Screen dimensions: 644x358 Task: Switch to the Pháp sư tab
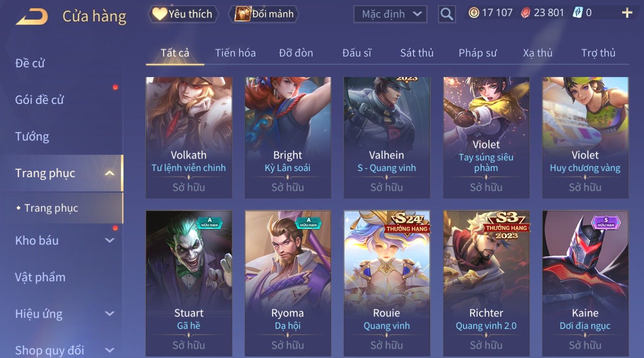(478, 53)
